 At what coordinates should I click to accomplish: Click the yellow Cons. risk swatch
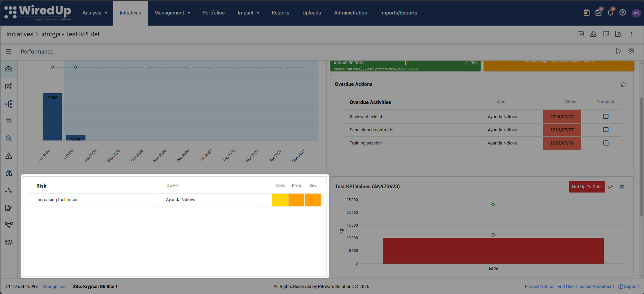pos(280,200)
